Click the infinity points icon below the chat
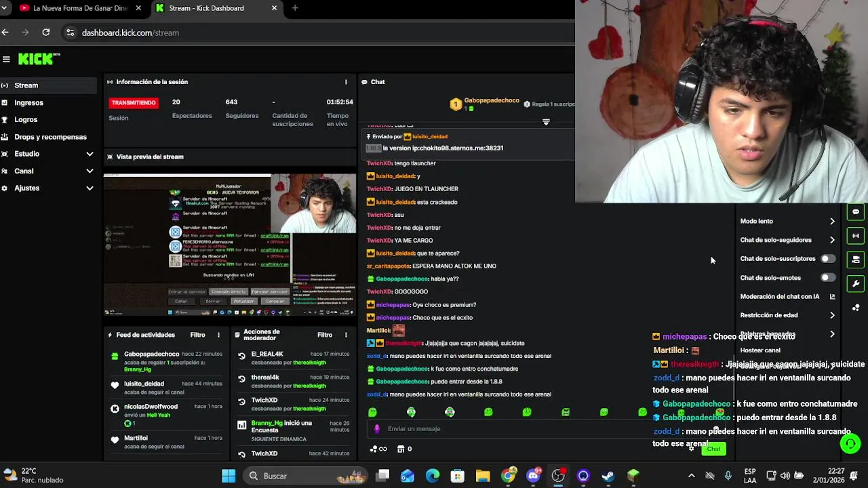868x488 pixels. [x=379, y=449]
